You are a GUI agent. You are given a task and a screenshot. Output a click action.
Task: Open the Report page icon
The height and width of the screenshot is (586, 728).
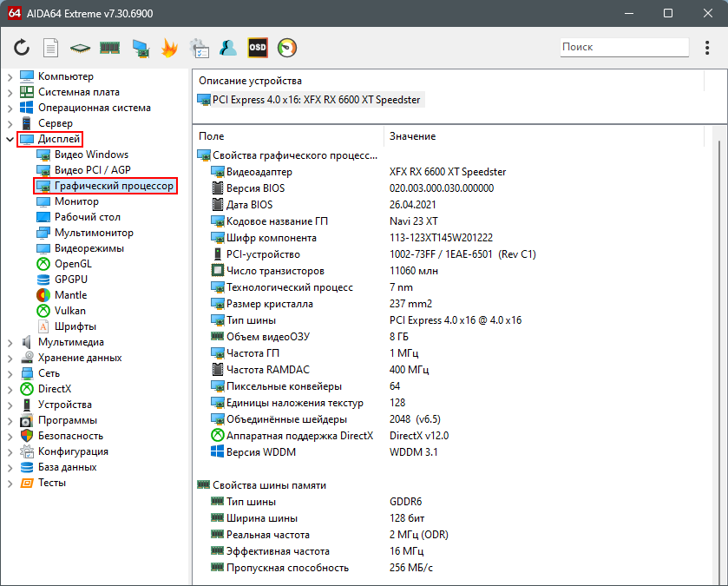[x=50, y=48]
